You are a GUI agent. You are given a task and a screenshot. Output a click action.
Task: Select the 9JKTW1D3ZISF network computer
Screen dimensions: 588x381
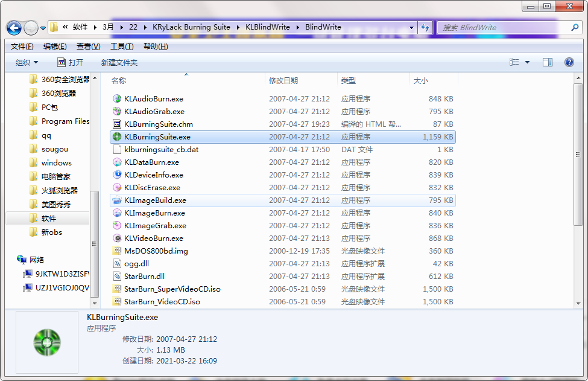click(x=56, y=274)
